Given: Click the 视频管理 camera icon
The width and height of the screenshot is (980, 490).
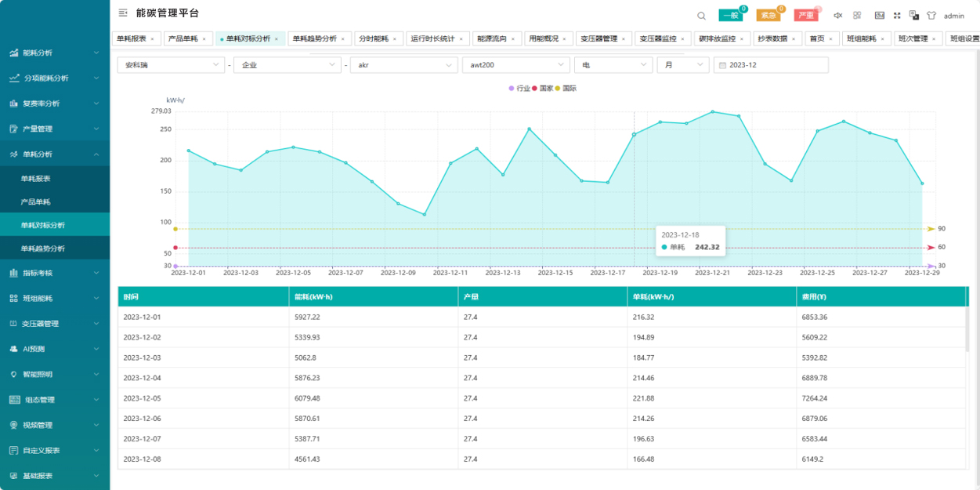Looking at the screenshot, I should coord(13,425).
